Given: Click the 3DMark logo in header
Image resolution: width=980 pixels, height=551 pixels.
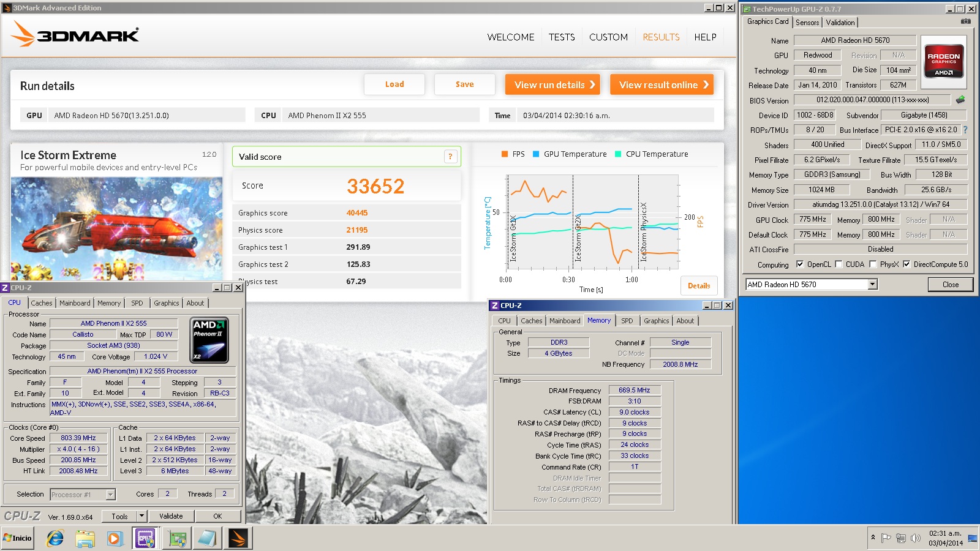Looking at the screenshot, I should 75,34.
